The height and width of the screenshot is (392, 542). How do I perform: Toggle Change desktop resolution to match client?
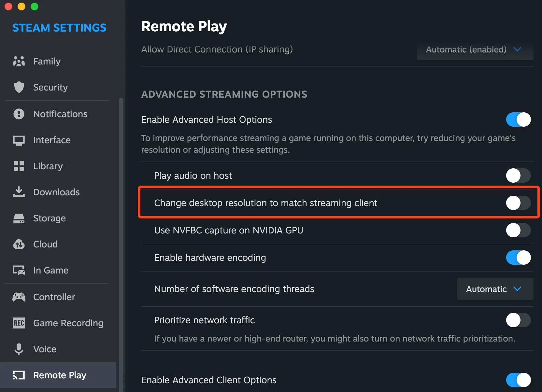coord(518,203)
